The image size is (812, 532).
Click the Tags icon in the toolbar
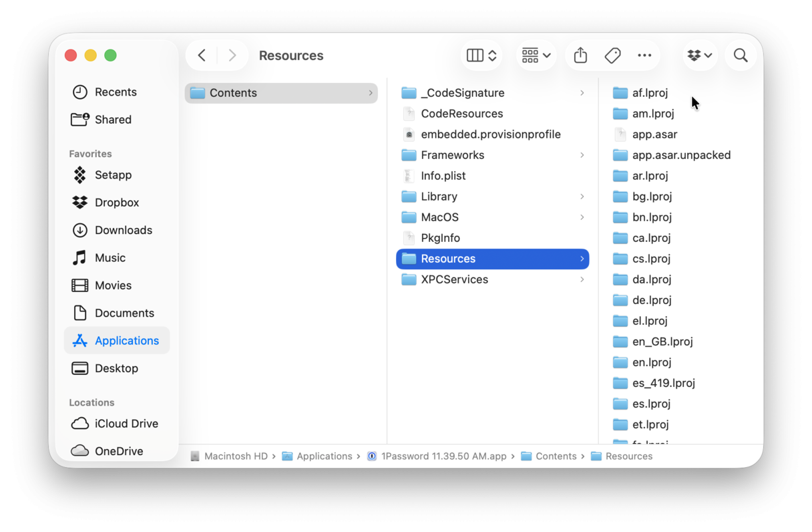(x=612, y=55)
